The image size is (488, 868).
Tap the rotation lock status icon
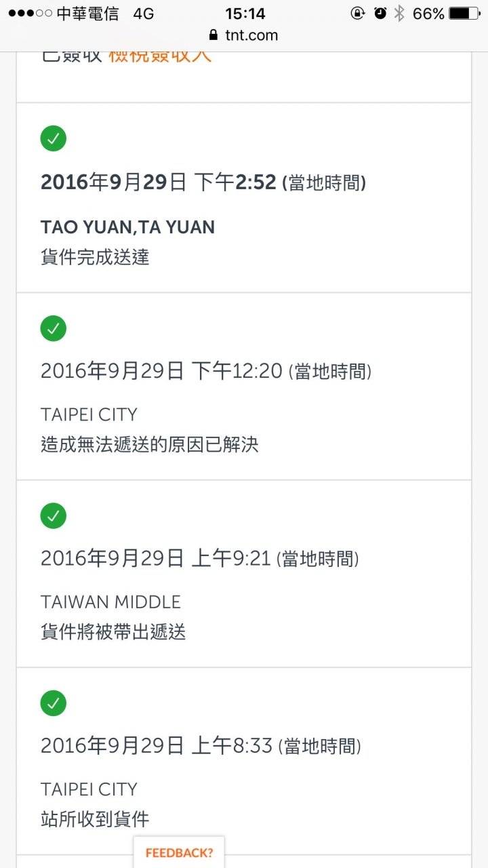pyautogui.click(x=358, y=13)
